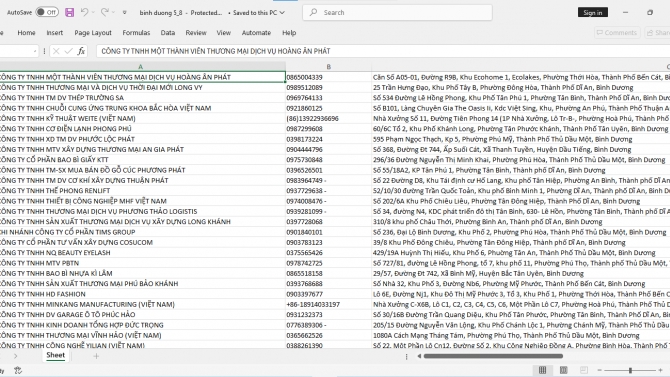This screenshot has height=377, width=670.
Task: Select address cell starting 595 Phạm Ngọc Thạch
Action: pyautogui.click(x=521, y=139)
